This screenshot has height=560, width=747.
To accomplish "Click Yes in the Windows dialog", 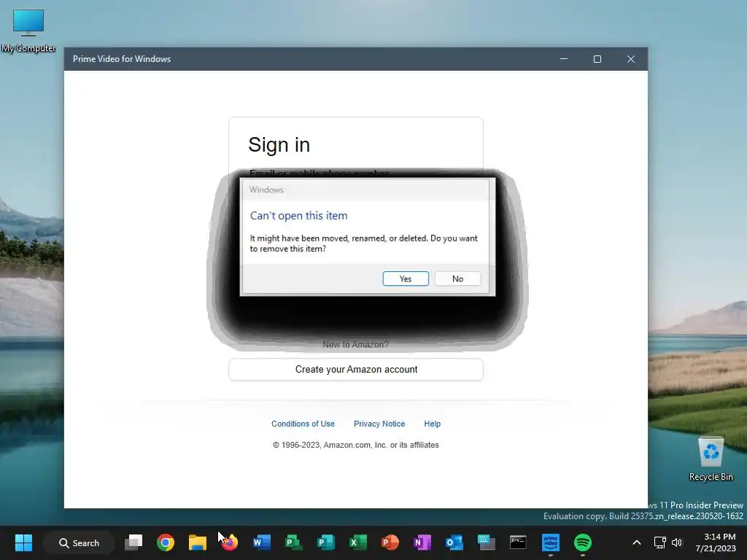I will [x=406, y=279].
